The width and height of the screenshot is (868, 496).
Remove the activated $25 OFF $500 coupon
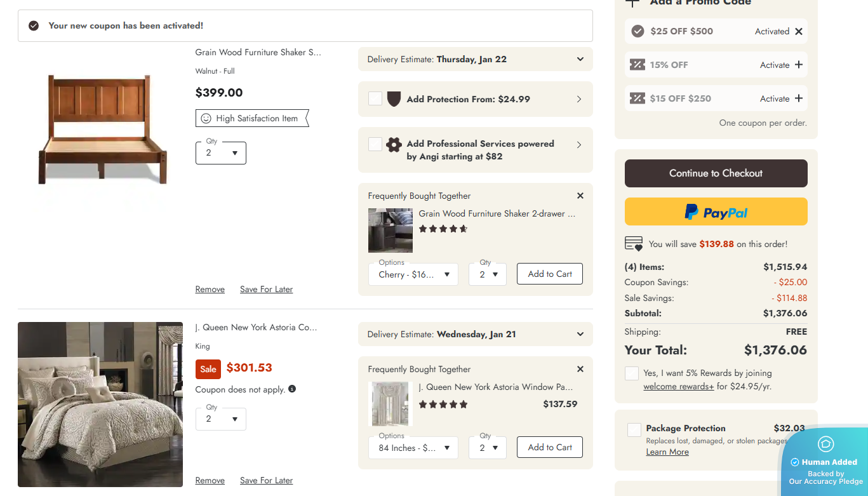click(798, 31)
